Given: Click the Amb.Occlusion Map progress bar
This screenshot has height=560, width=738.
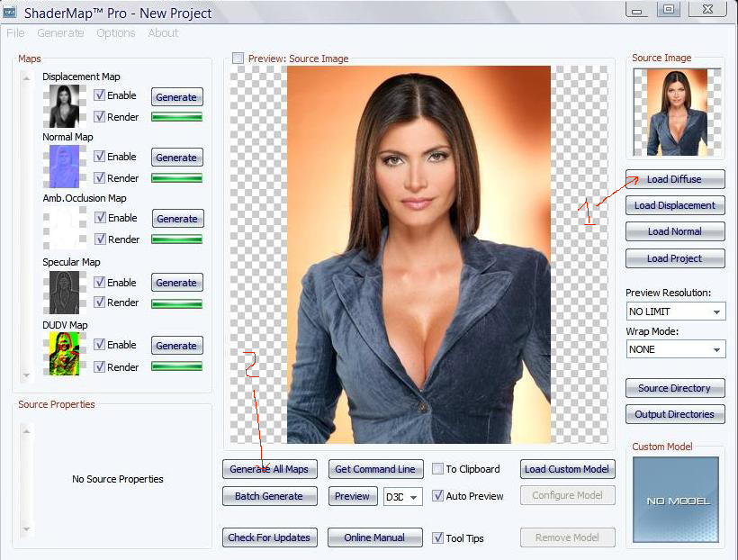Looking at the screenshot, I should [177, 239].
